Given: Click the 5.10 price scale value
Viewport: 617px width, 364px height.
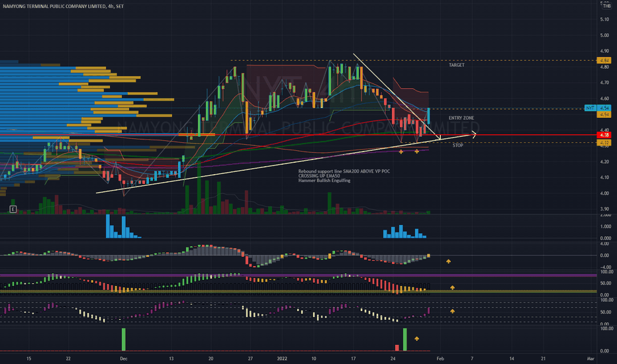Looking at the screenshot, I should pos(604,19).
